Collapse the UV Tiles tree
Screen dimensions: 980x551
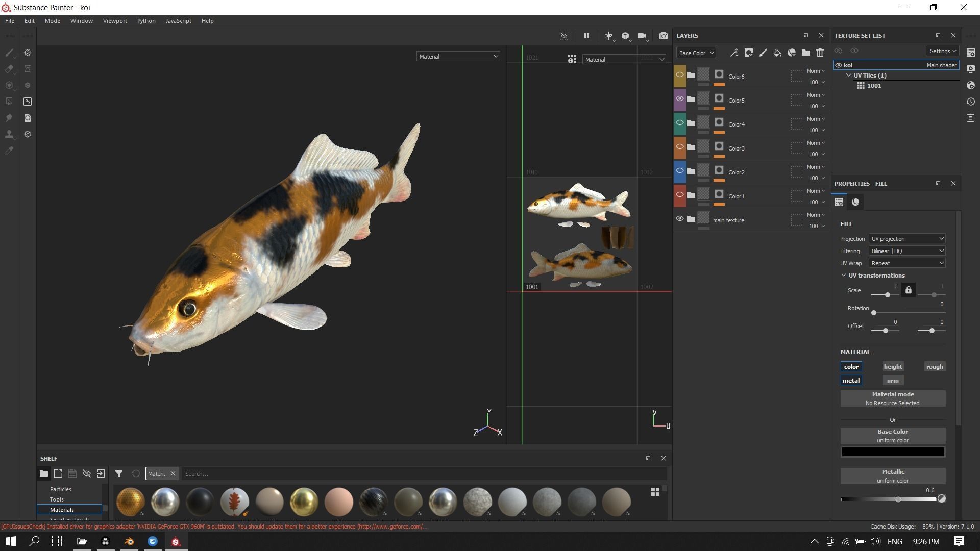click(x=849, y=76)
